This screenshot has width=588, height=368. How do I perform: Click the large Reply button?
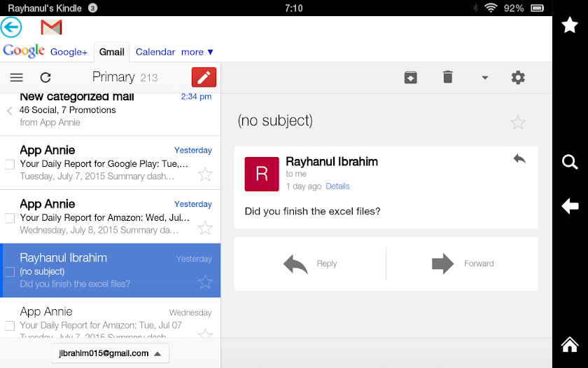310,264
